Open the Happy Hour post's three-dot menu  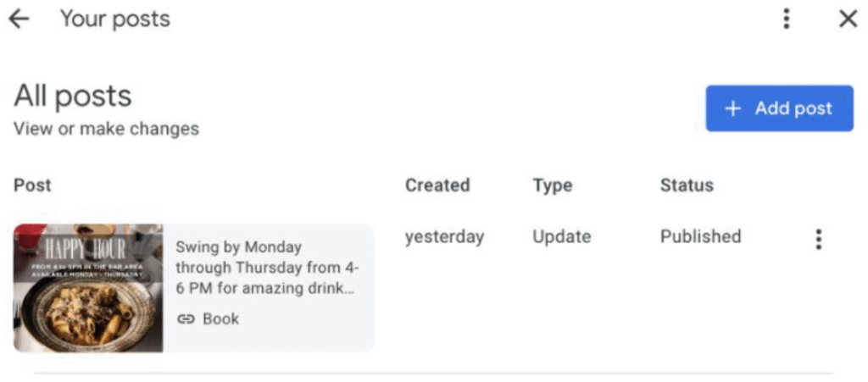pos(818,239)
